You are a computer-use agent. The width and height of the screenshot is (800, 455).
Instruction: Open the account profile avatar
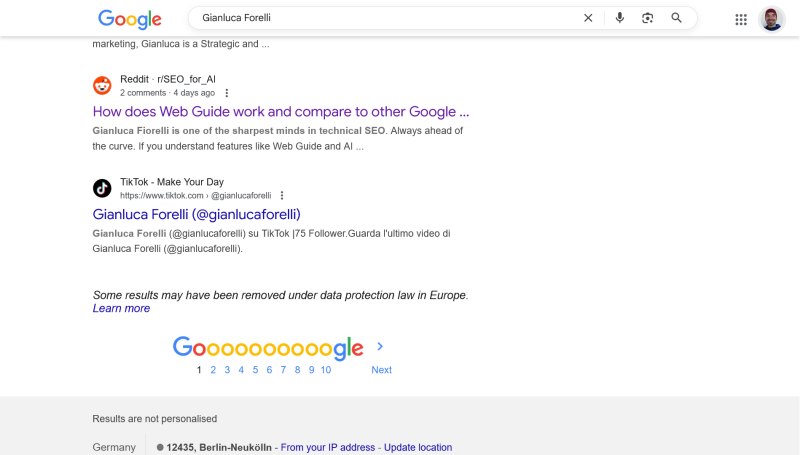point(772,19)
